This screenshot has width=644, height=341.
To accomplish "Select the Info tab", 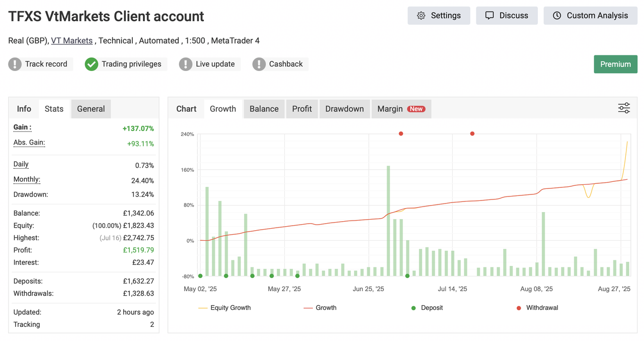I will [x=24, y=109].
